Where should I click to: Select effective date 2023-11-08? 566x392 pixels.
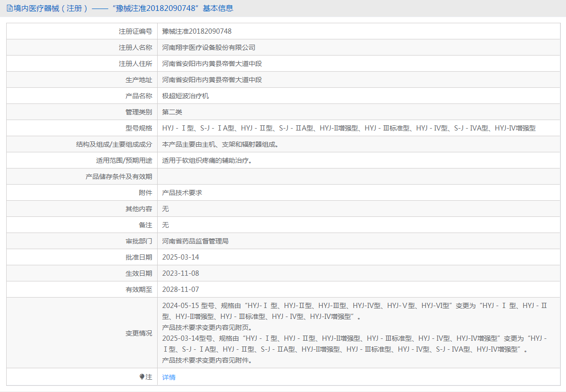click(x=180, y=274)
